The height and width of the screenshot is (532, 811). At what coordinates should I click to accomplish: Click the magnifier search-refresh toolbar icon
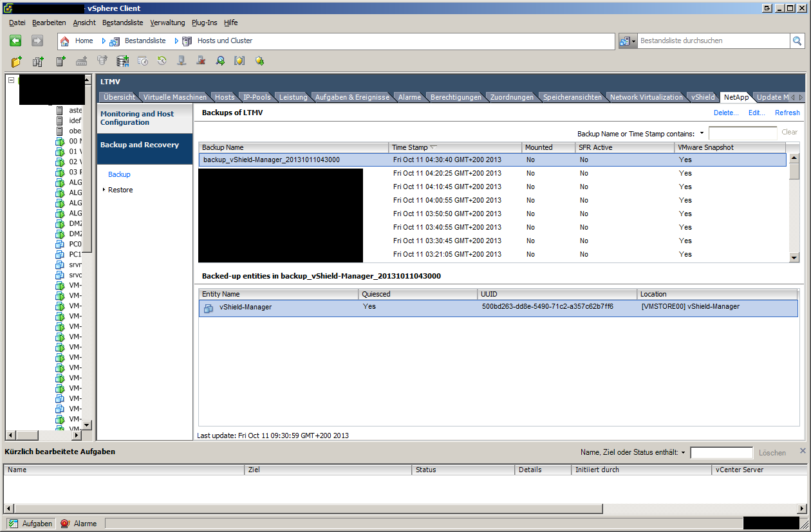click(x=220, y=61)
